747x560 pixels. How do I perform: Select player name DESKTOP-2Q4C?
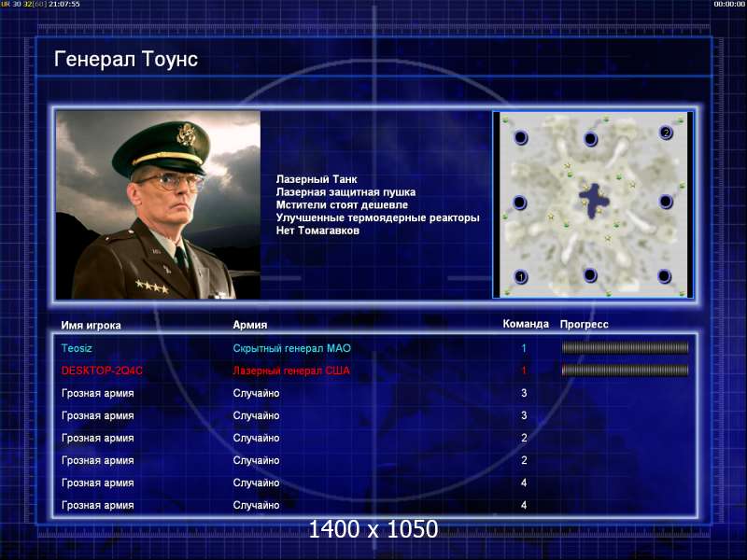pyautogui.click(x=102, y=371)
